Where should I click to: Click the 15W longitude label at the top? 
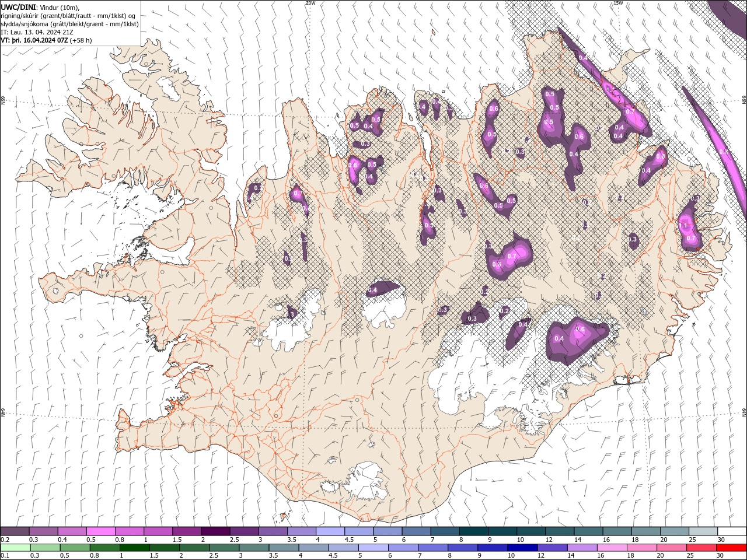coord(617,3)
